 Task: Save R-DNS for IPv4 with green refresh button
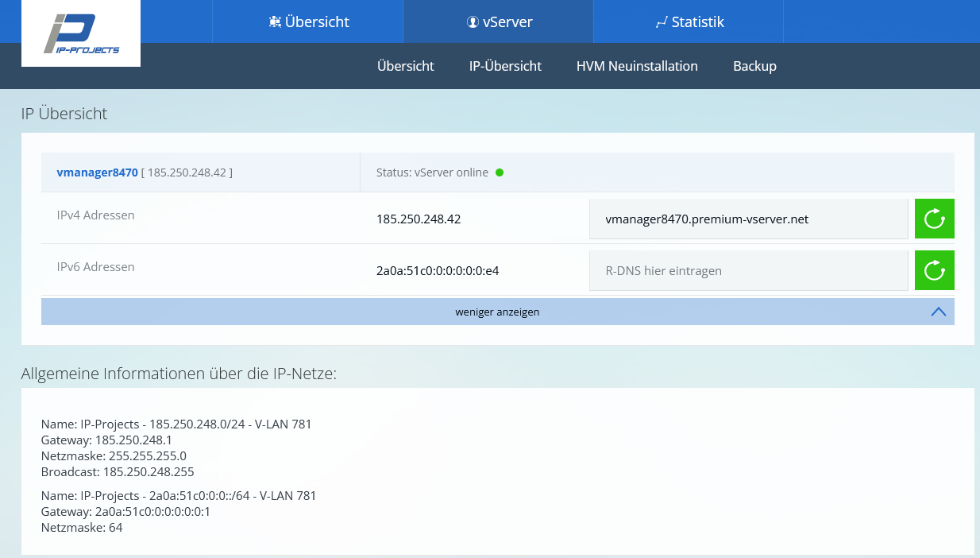(x=935, y=219)
